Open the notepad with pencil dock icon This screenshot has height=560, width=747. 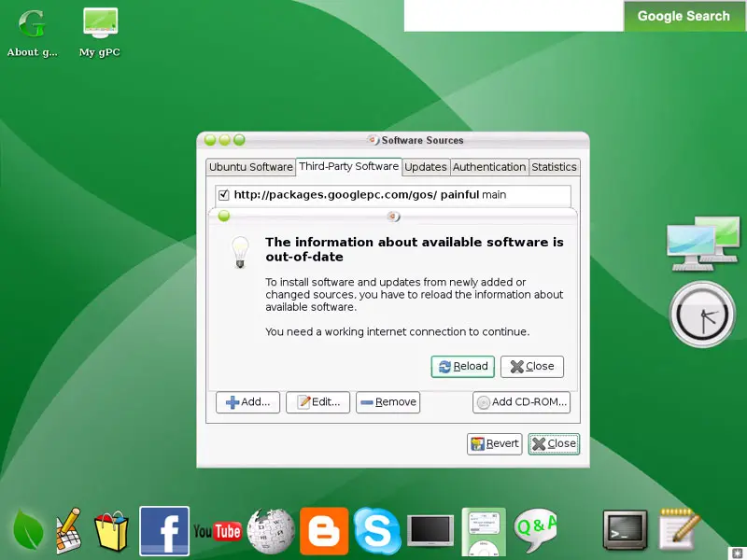pos(679,529)
